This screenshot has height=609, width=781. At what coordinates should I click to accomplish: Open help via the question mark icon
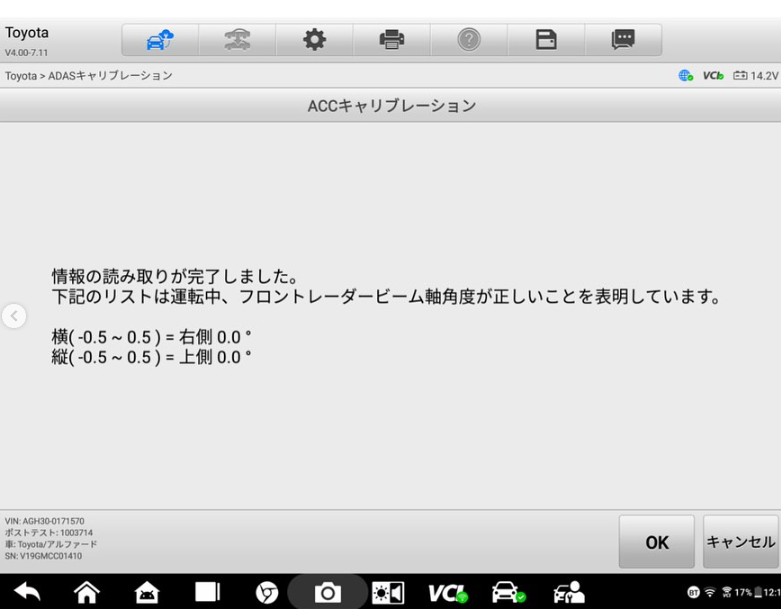pos(469,40)
